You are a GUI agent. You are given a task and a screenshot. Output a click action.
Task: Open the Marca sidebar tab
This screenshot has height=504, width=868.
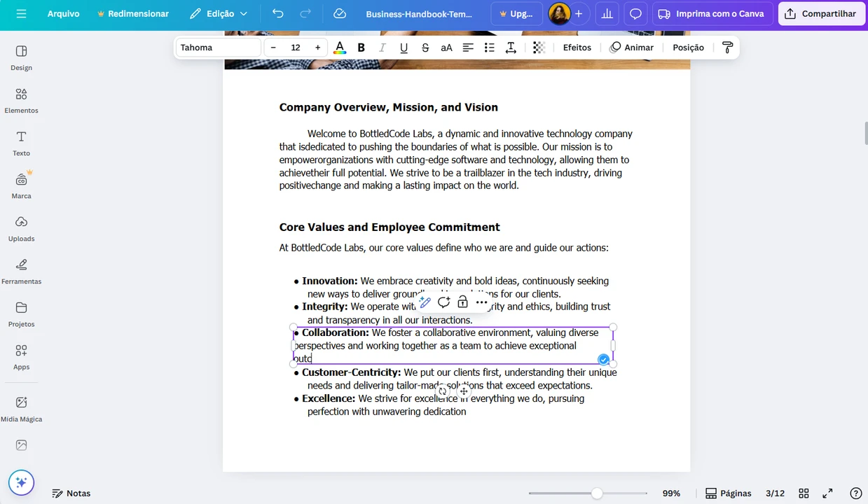tap(21, 186)
